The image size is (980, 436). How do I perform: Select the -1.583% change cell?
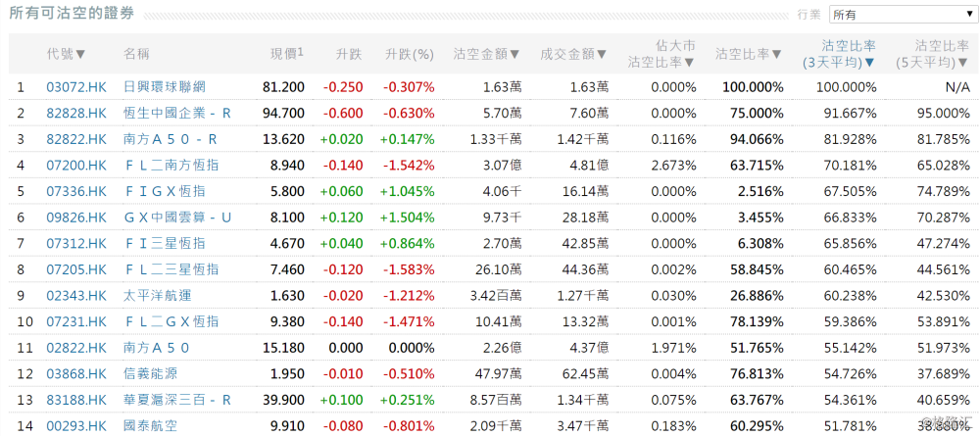[410, 269]
